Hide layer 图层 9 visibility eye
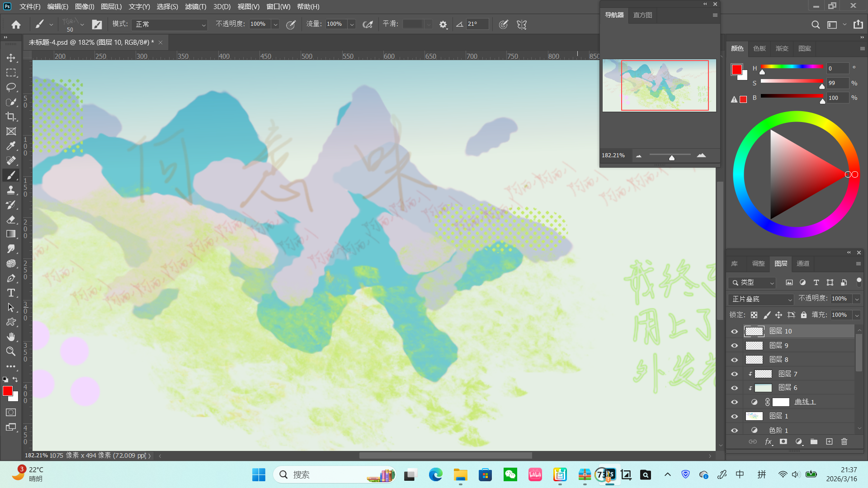This screenshot has width=868, height=488. [x=734, y=346]
